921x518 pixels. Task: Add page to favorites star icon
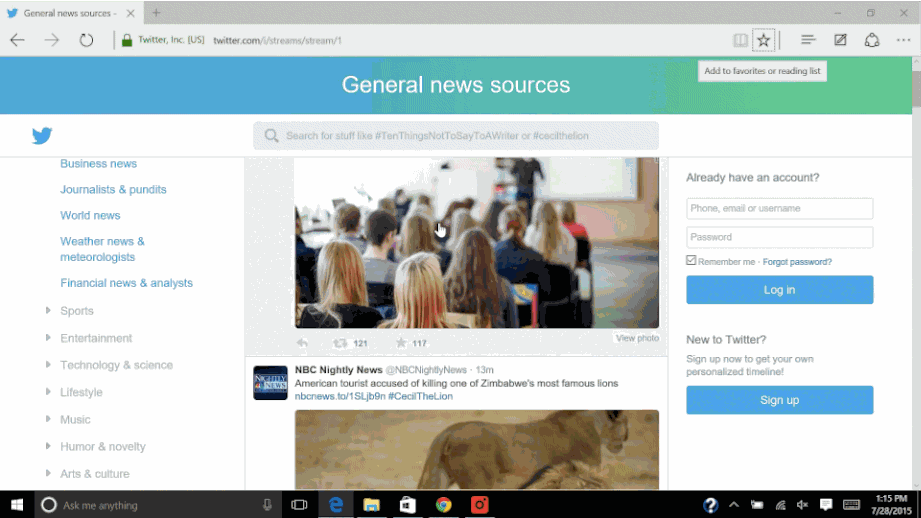tap(763, 40)
